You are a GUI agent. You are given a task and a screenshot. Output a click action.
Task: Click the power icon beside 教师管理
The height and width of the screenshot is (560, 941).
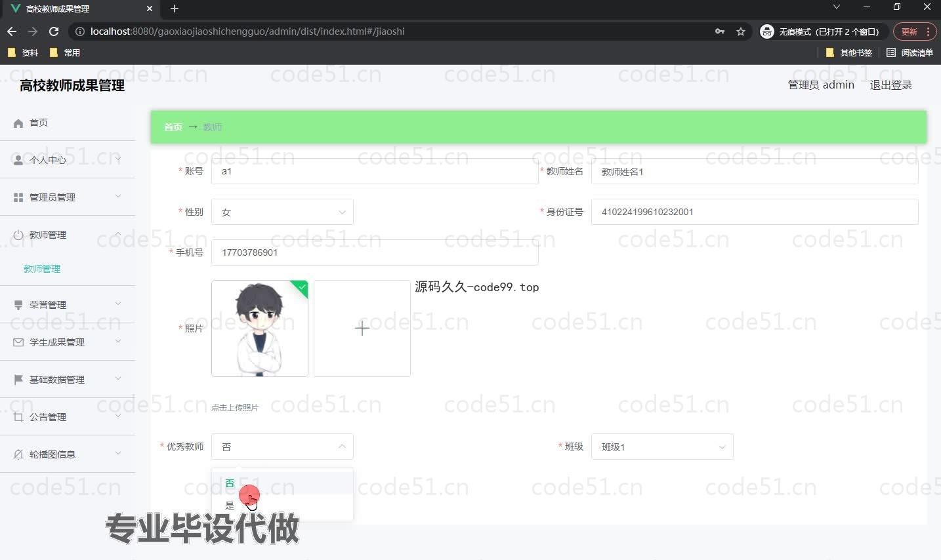click(x=18, y=235)
